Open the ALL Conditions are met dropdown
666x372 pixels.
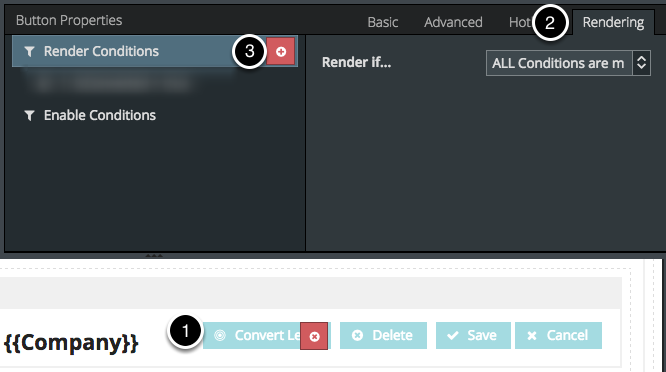coord(568,63)
